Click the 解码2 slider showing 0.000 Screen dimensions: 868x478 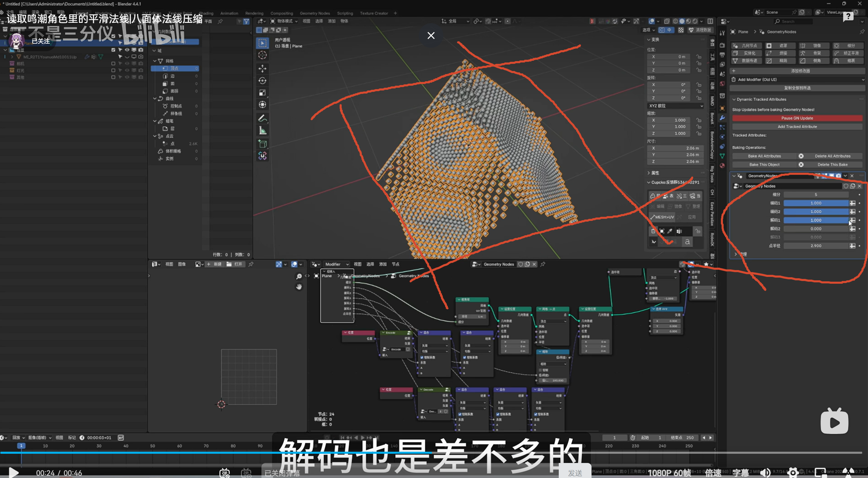point(816,229)
